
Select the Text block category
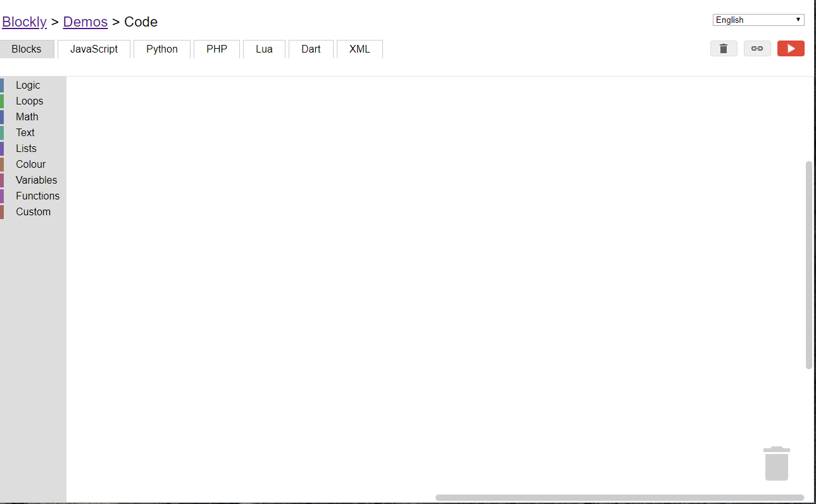(x=25, y=132)
